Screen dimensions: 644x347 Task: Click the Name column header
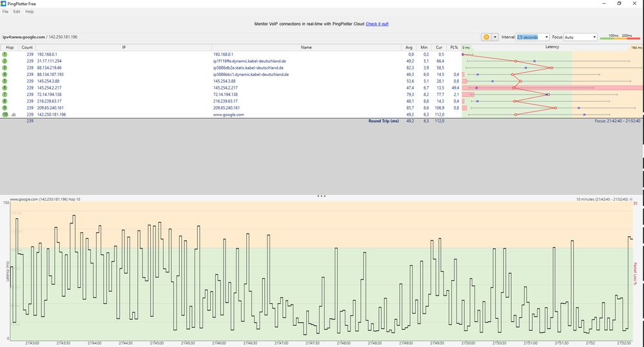coord(306,47)
